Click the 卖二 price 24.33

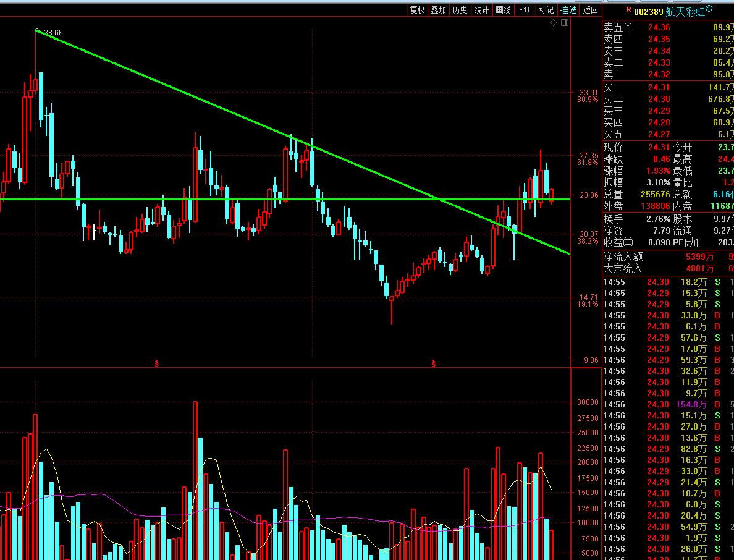(x=659, y=63)
